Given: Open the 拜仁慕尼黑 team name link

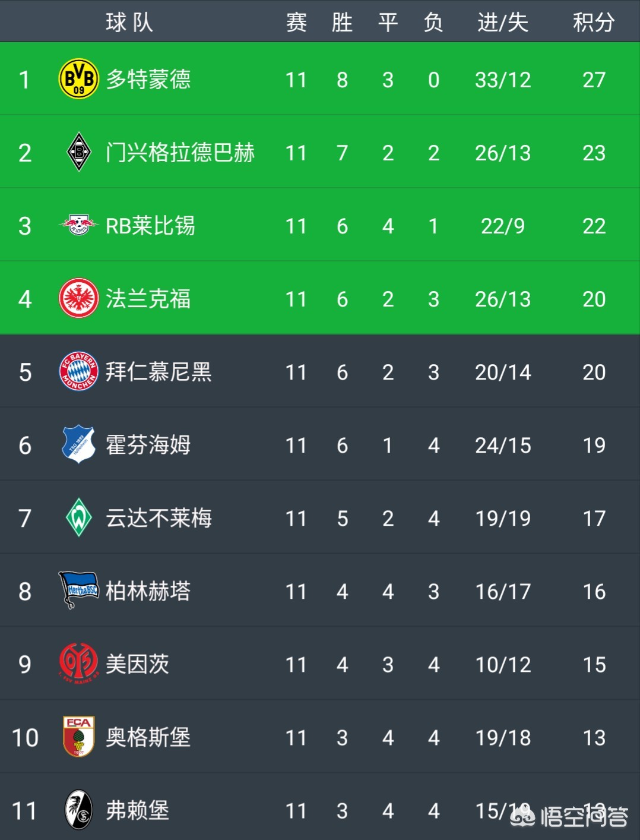Looking at the screenshot, I should 159,372.
